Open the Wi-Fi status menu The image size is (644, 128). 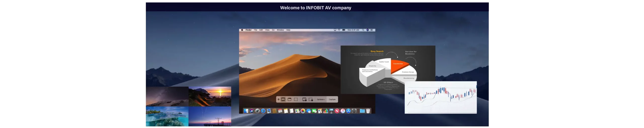339,30
